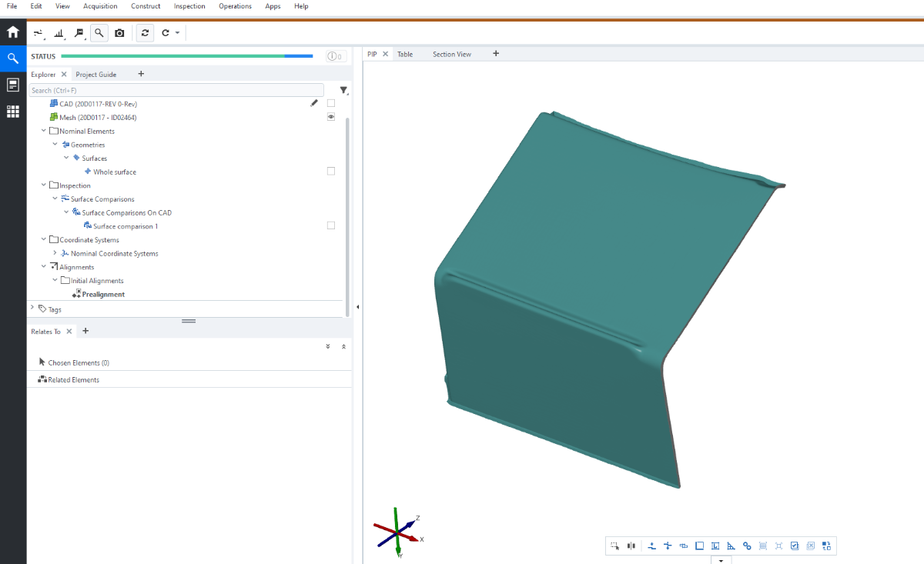Open the Project Guide tab

click(x=96, y=75)
